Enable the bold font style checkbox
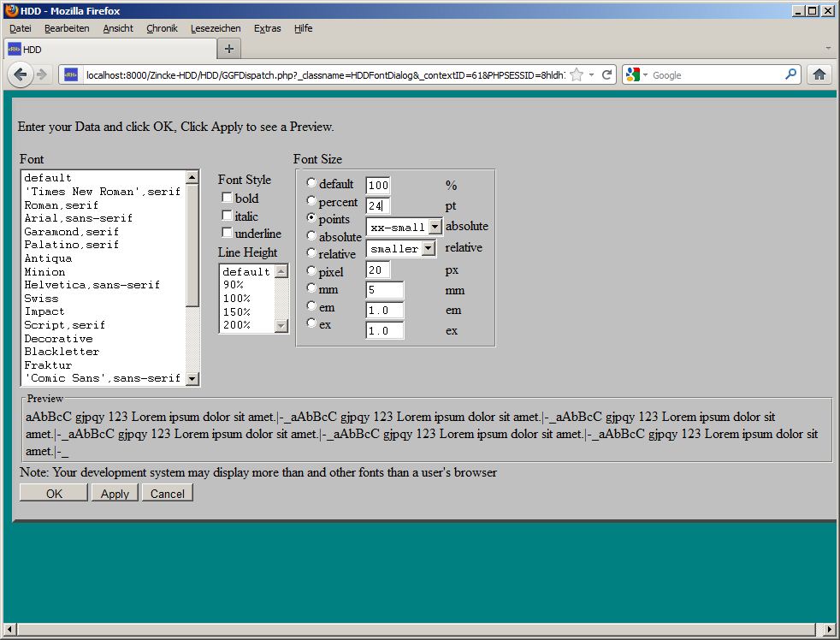This screenshot has height=640, width=840. (227, 199)
